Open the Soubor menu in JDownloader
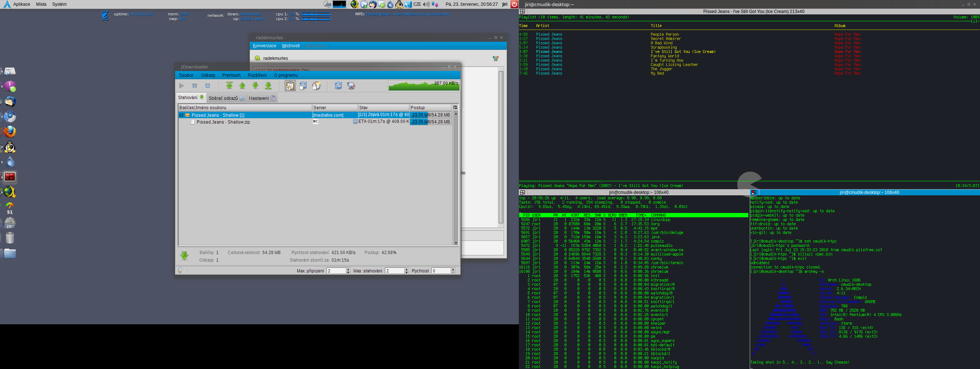980x369 pixels. point(186,75)
